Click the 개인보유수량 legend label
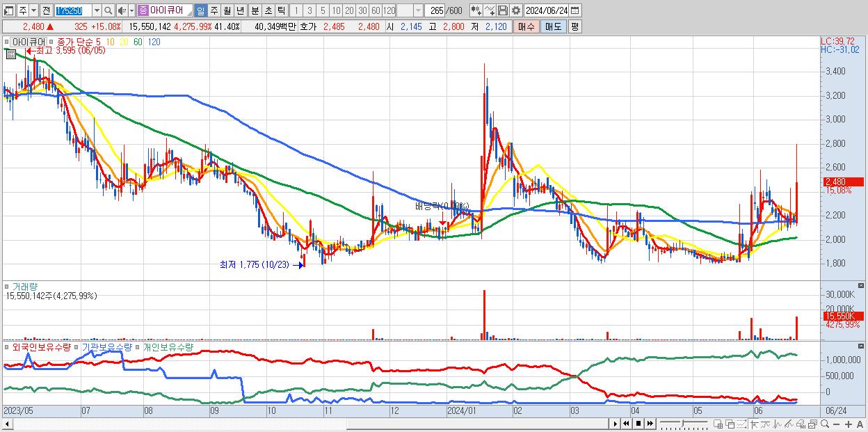The image size is (868, 432). click(168, 346)
